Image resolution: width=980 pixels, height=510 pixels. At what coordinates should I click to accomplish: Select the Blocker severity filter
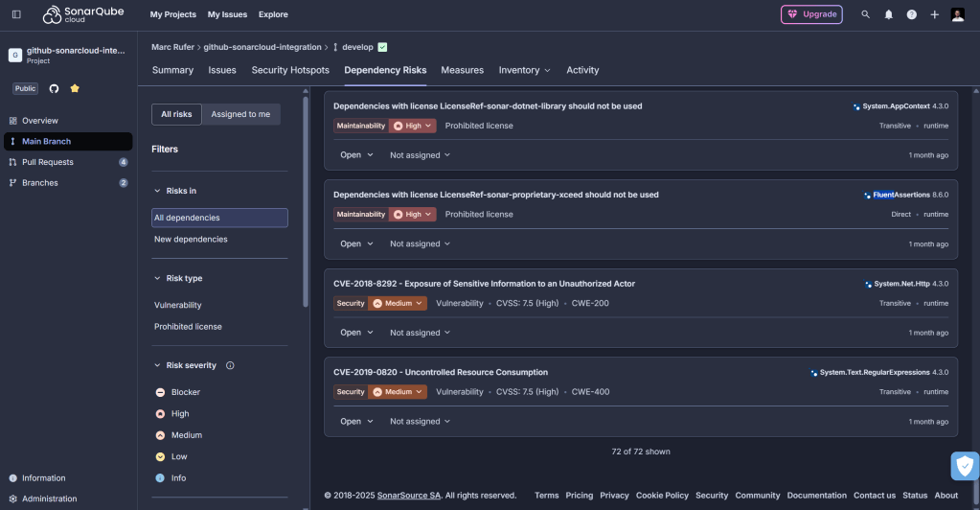pos(185,392)
